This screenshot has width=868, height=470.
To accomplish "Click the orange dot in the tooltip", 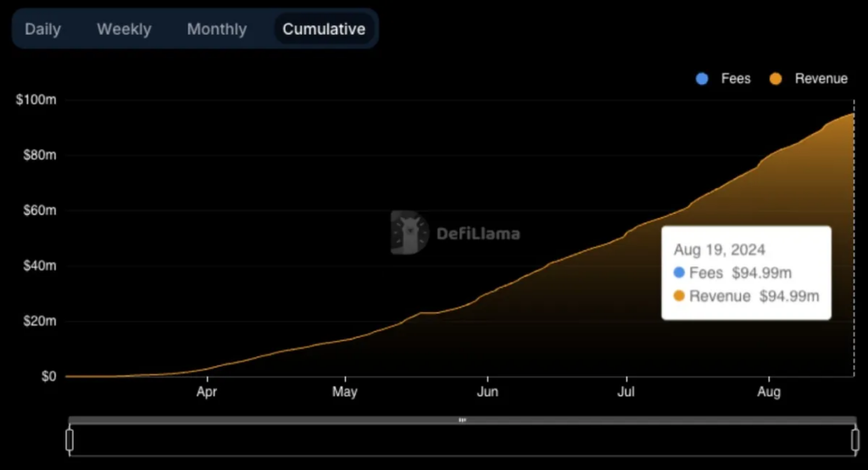I will pos(679,295).
